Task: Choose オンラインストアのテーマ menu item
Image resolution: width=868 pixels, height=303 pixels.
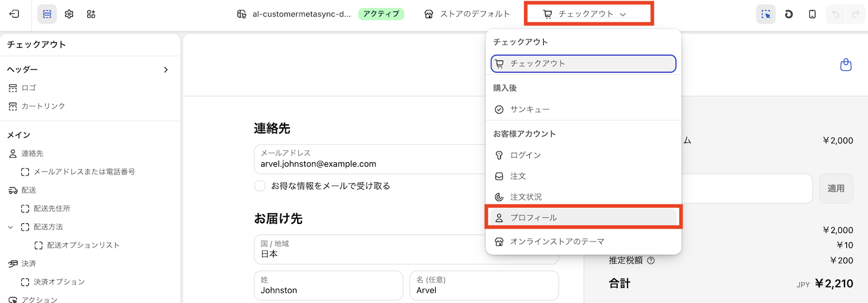Action: pyautogui.click(x=583, y=241)
